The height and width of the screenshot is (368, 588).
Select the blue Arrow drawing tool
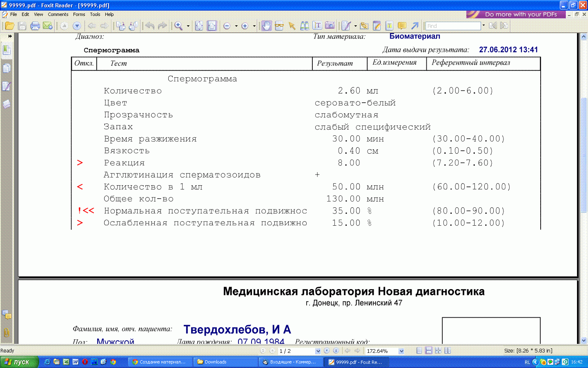tap(415, 26)
